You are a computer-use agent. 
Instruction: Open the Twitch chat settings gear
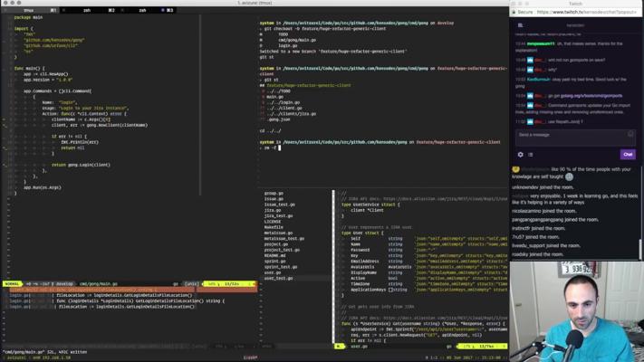click(x=520, y=155)
